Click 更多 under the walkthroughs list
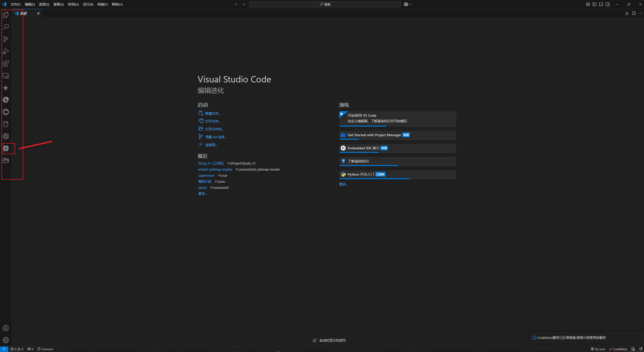Screen dimensions: 644x352 coord(343,184)
